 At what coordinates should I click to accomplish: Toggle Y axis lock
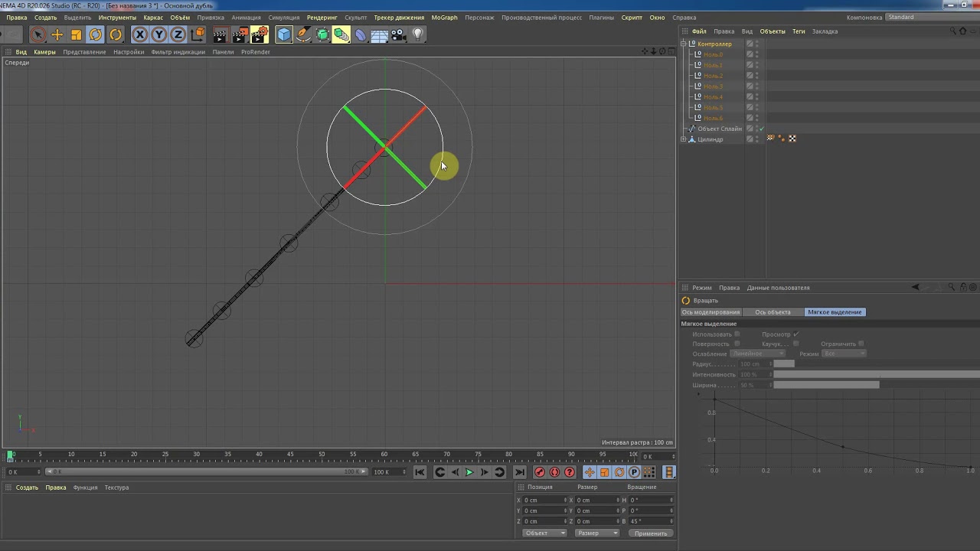158,34
